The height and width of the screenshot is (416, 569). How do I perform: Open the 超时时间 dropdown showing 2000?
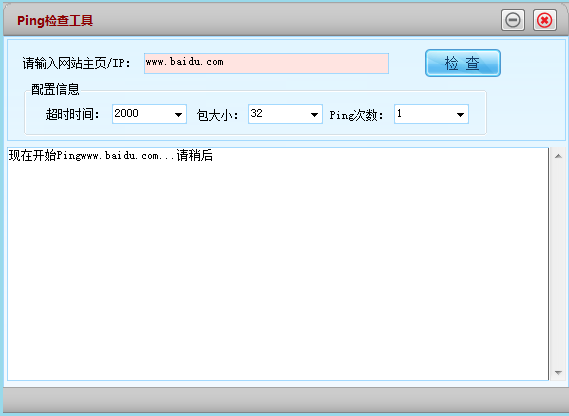tap(150, 114)
